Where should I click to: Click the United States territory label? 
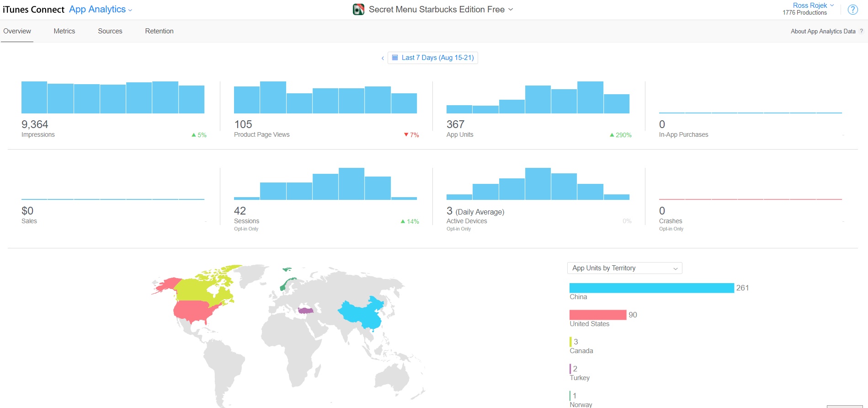(x=589, y=324)
